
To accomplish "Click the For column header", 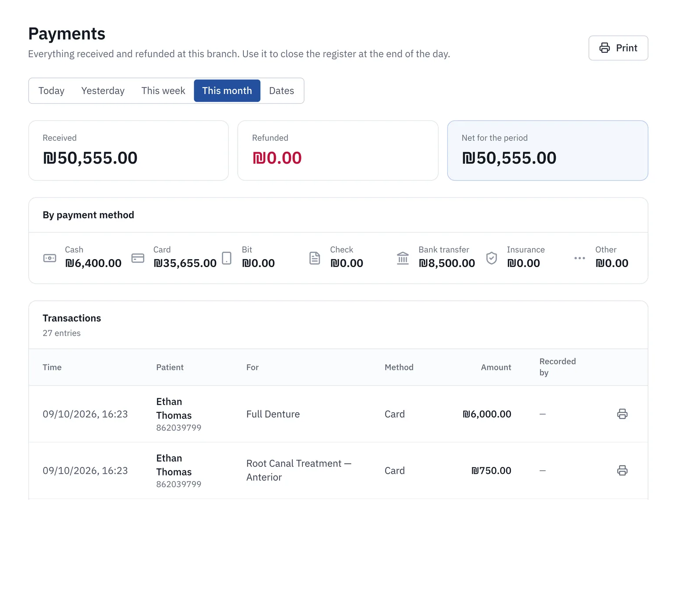I will [253, 367].
